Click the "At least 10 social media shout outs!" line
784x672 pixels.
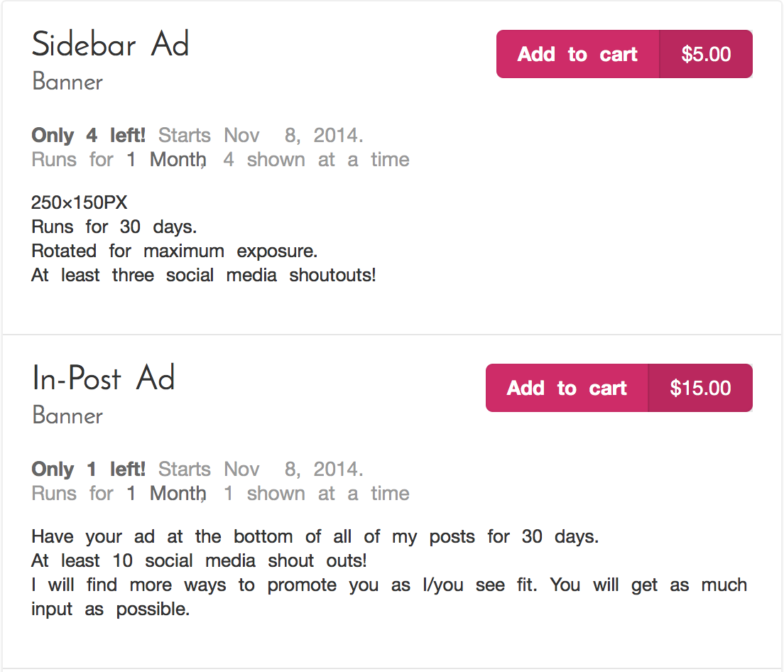(199, 561)
